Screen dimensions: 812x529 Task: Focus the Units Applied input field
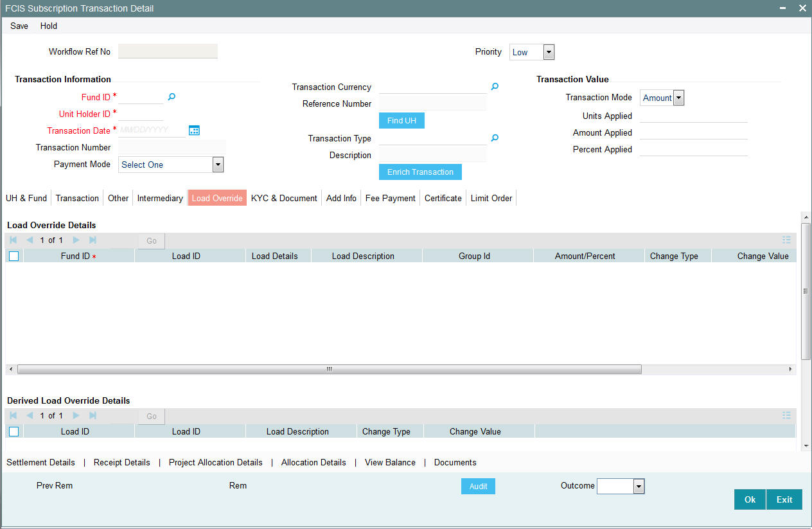694,116
